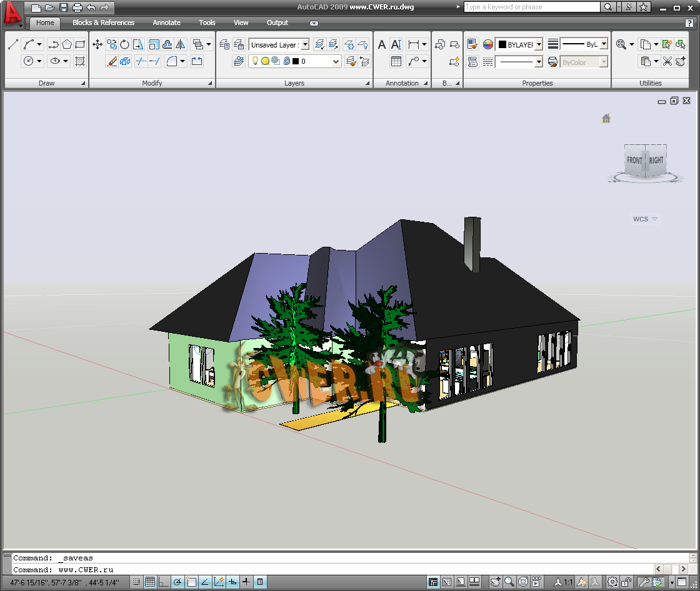The height and width of the screenshot is (591, 700).
Task: Open the Table tool in Annotation
Action: tap(396, 61)
